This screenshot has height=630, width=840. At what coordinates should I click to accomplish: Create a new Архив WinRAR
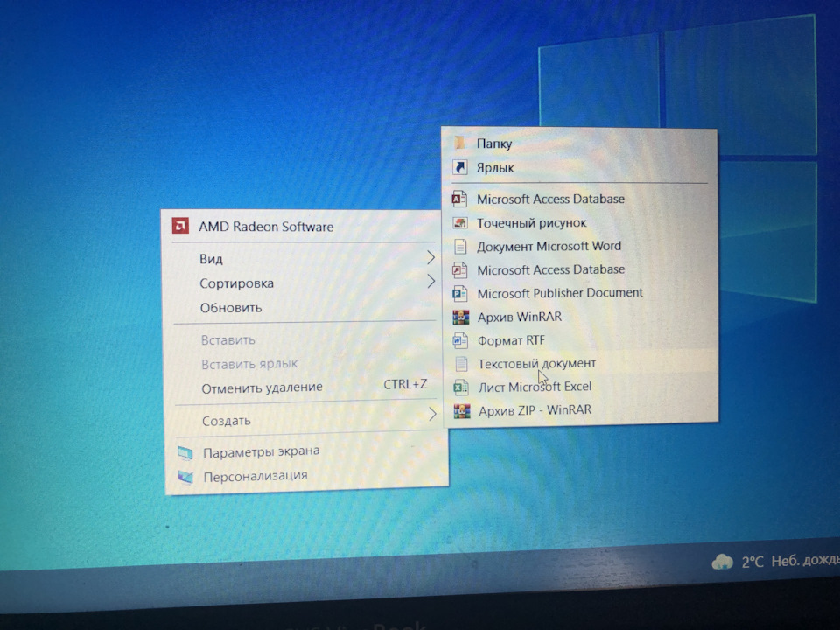[581, 317]
